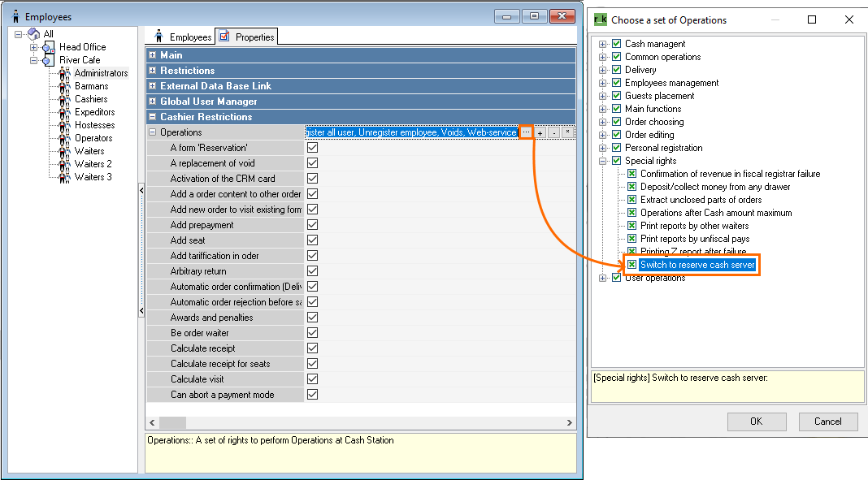The image size is (868, 480).
Task: Open the Properties tab
Action: tap(247, 37)
